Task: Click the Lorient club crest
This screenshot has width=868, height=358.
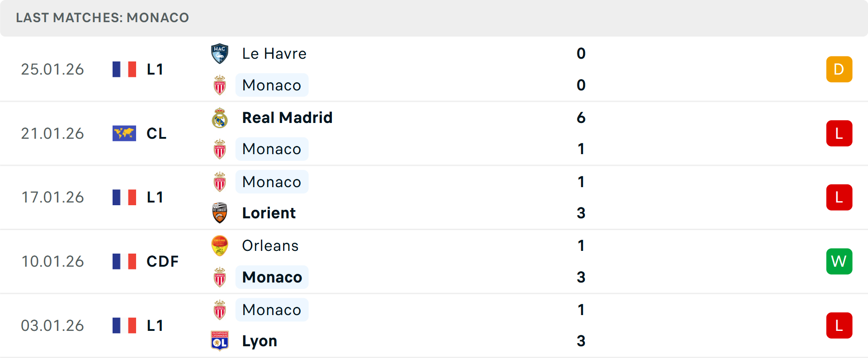Action: (220, 213)
